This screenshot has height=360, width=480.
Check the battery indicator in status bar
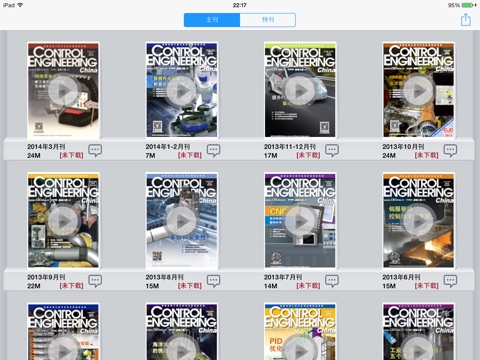coord(469,5)
